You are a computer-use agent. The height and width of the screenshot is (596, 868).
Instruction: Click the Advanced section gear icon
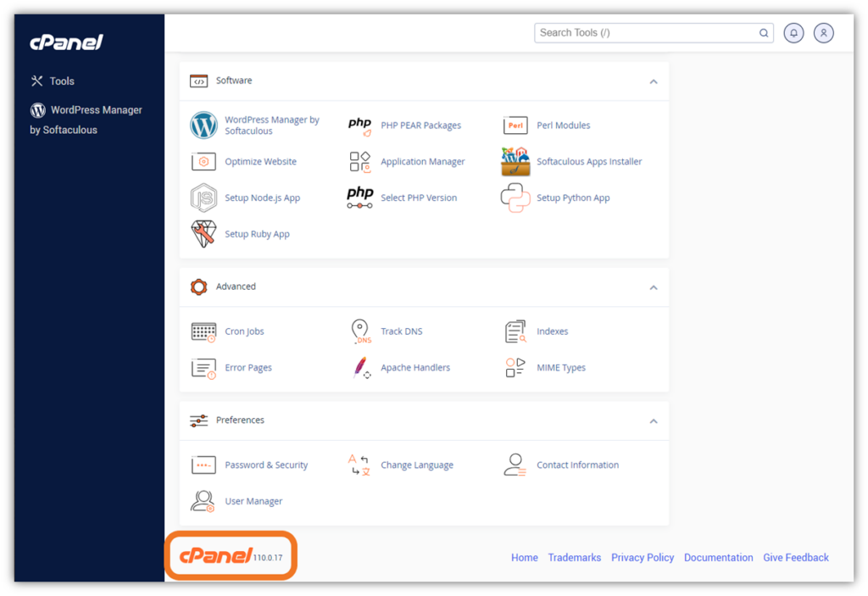[x=198, y=287]
